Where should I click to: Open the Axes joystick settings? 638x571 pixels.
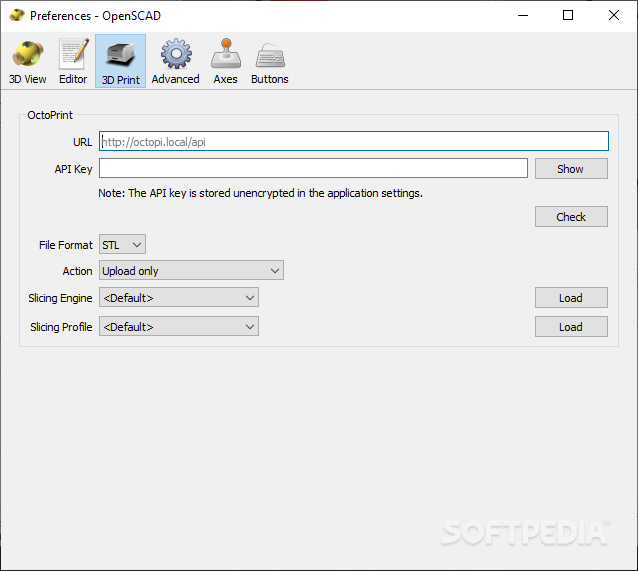click(x=225, y=61)
